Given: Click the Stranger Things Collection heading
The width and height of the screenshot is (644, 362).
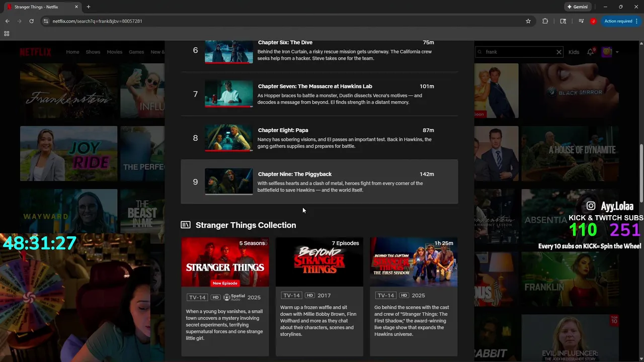Looking at the screenshot, I should (246, 225).
